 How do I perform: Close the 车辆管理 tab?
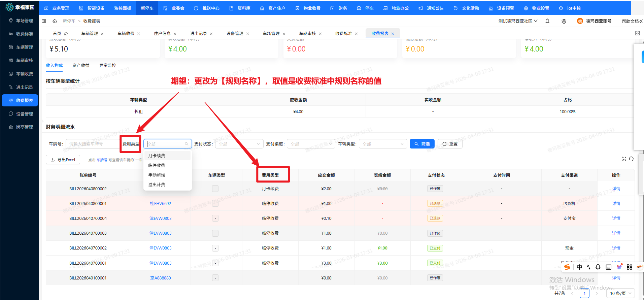[102, 34]
